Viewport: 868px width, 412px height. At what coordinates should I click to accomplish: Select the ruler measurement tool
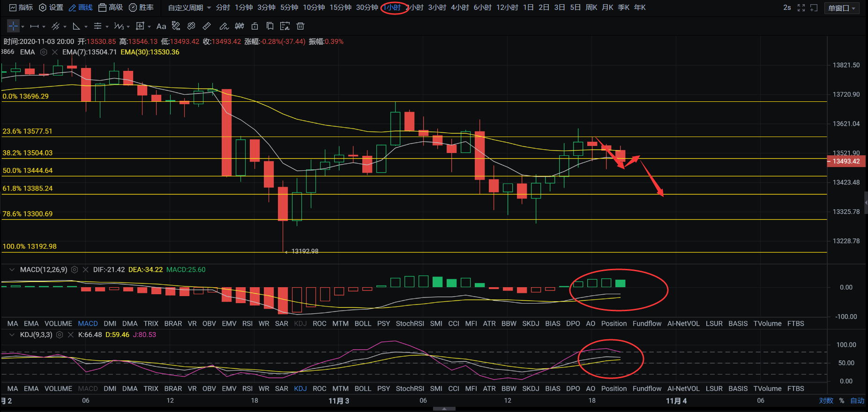207,26
